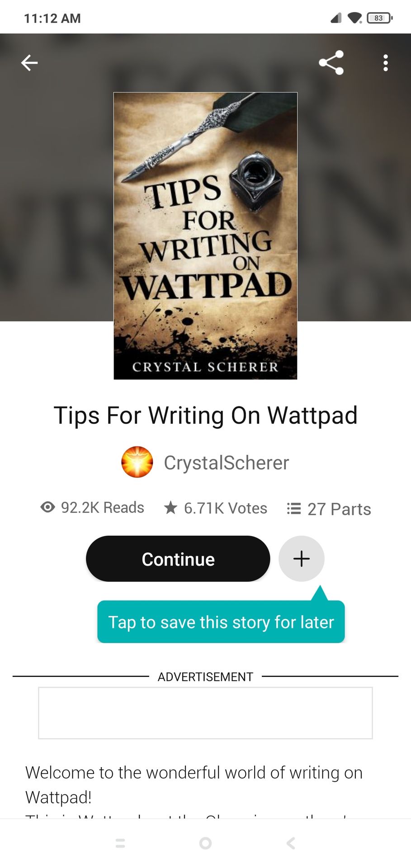Tap the battery indicator in status bar
411x868 pixels.
(x=380, y=18)
